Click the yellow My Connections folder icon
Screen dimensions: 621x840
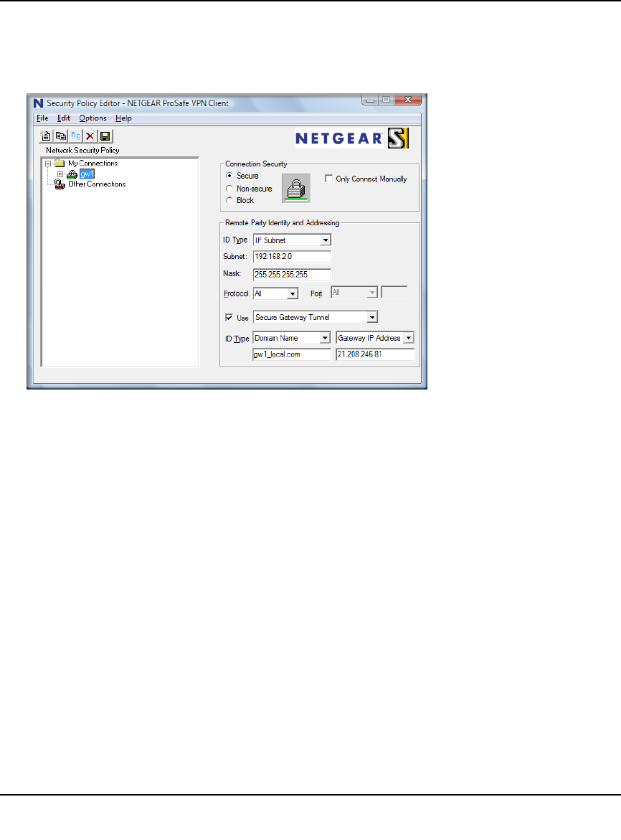pyautogui.click(x=60, y=164)
